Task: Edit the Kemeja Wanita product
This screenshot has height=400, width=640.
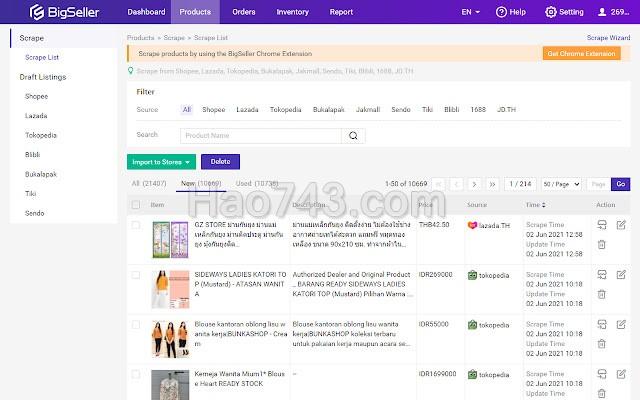Action: pyautogui.click(x=621, y=374)
